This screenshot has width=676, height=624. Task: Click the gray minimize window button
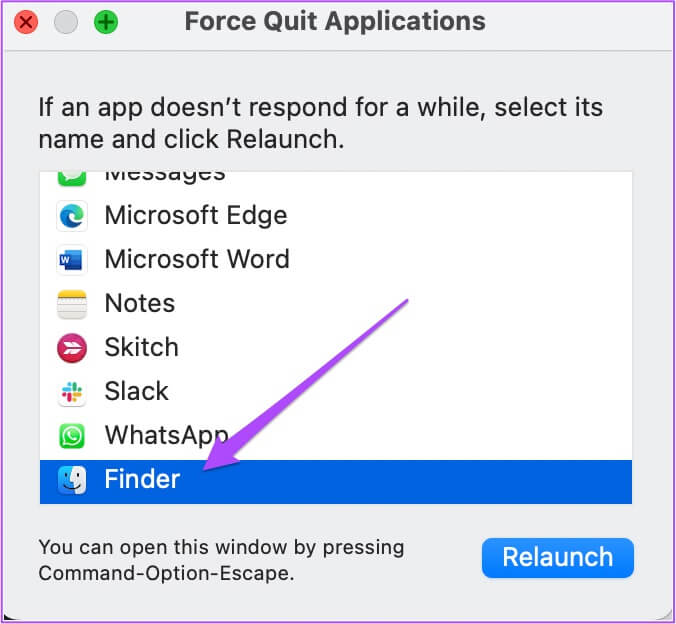click(x=66, y=22)
